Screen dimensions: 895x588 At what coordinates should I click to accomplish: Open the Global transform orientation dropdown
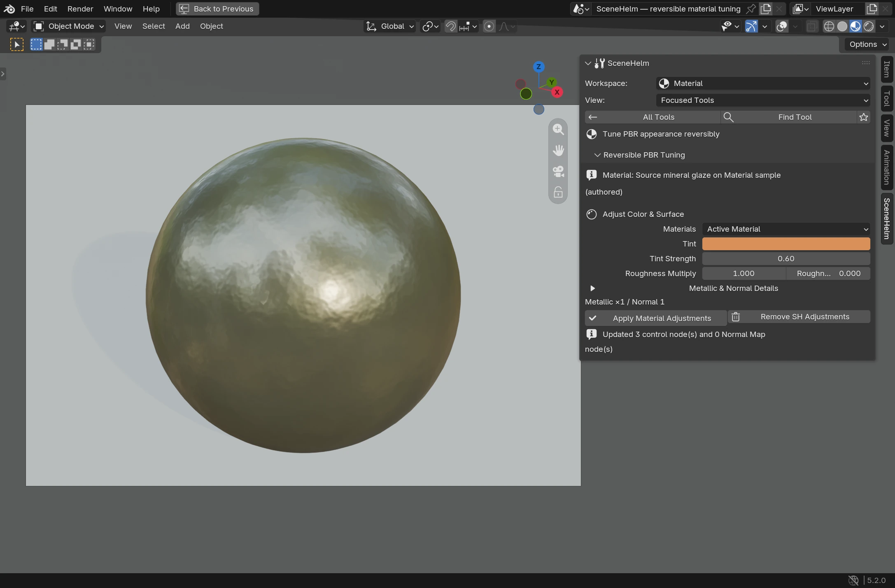coord(390,26)
